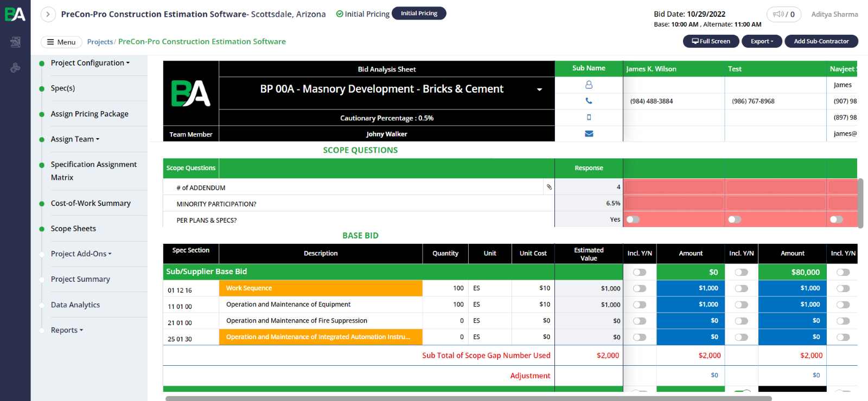Click the orange Integrated Automation description cell
Screen dimensions: 868x401
click(x=321, y=337)
